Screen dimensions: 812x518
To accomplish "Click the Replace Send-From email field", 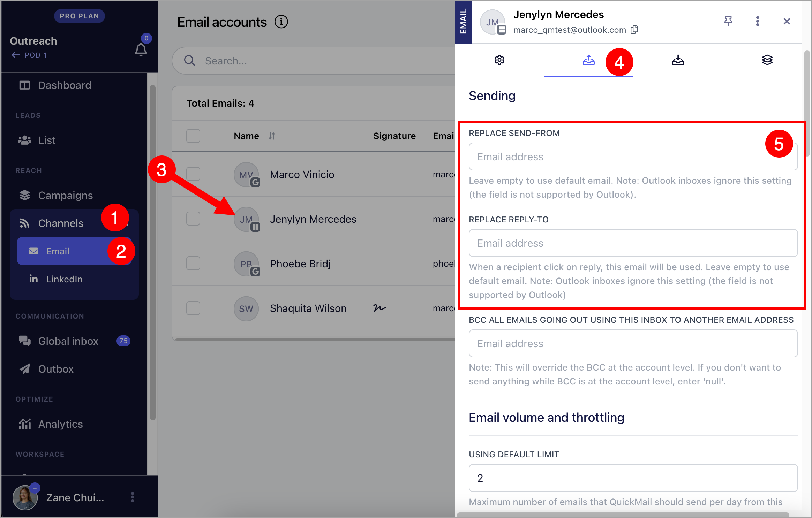I will [x=633, y=157].
